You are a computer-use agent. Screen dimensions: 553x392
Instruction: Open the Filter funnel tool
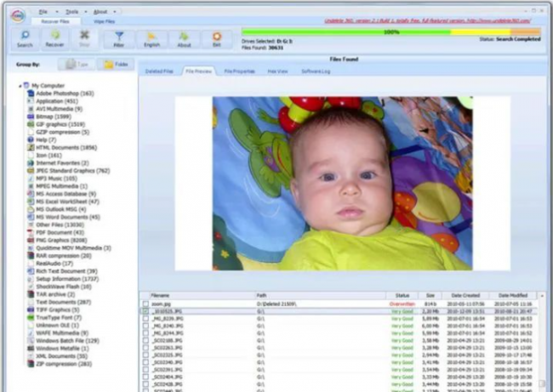coord(119,39)
